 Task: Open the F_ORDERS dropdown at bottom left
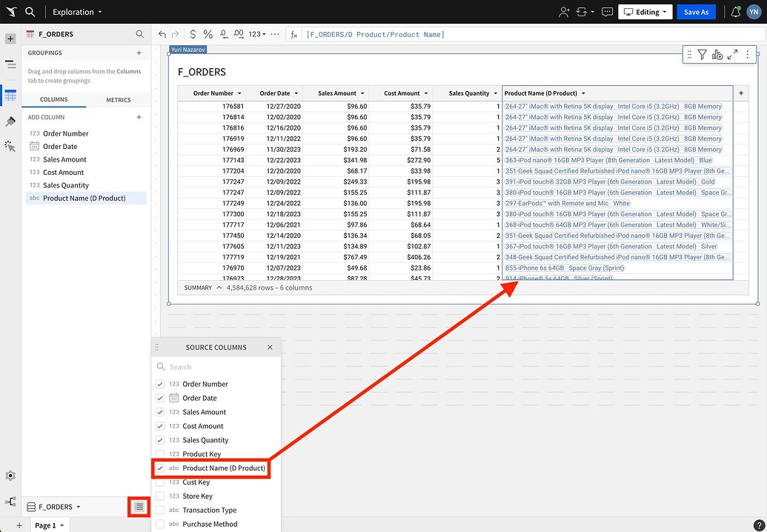point(58,507)
